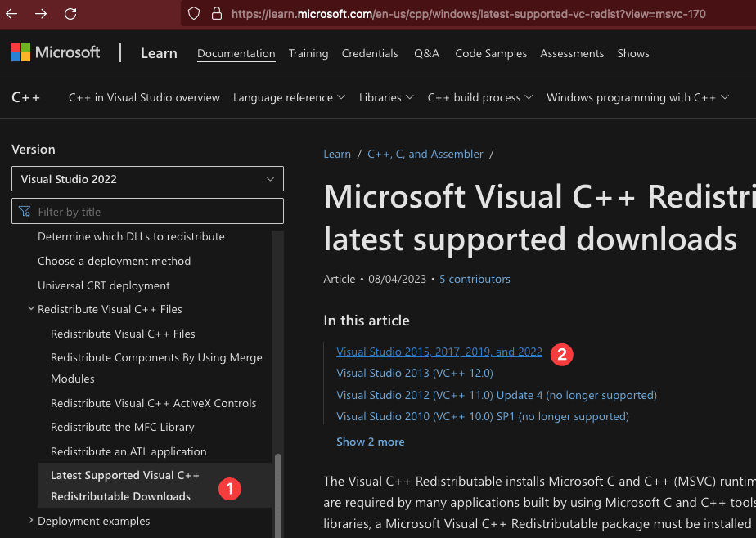756x538 pixels.
Task: Open Visual Studio 2015, 2017, 2019, and 2022 link
Action: (x=439, y=352)
